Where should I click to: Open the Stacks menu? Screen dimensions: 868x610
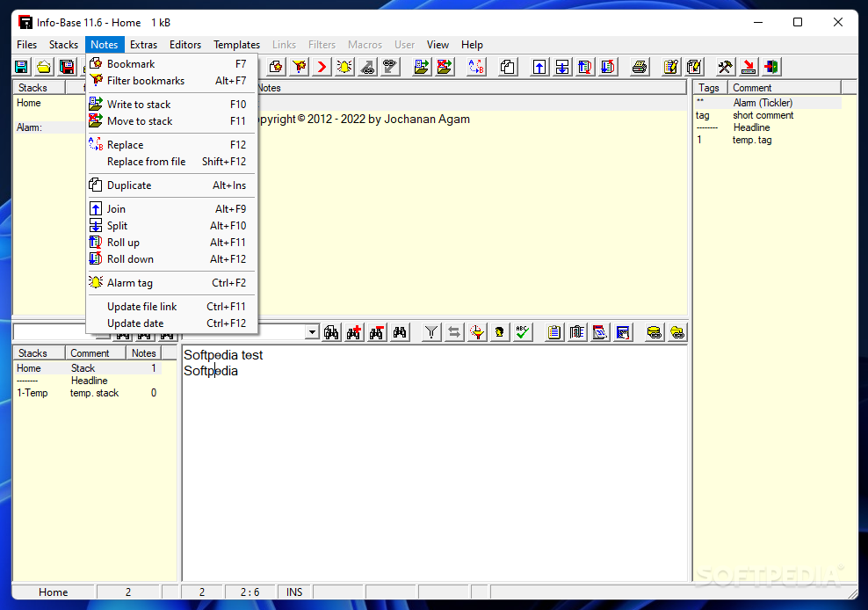point(63,45)
